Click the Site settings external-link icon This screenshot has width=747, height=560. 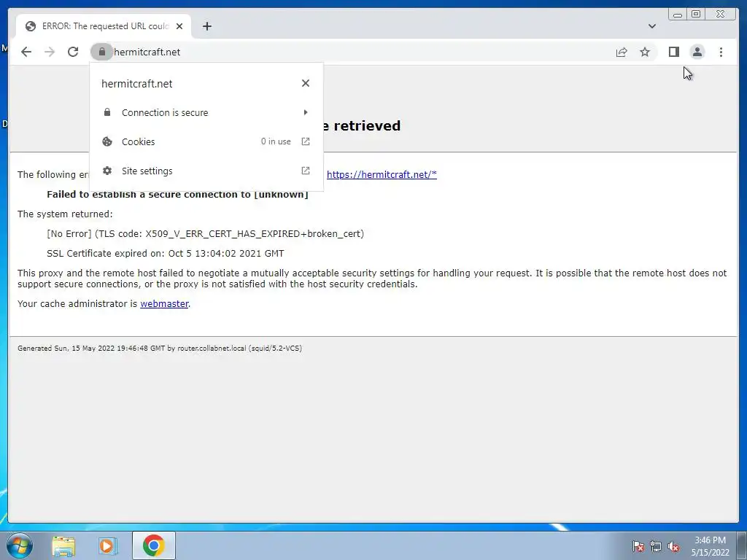coord(306,171)
